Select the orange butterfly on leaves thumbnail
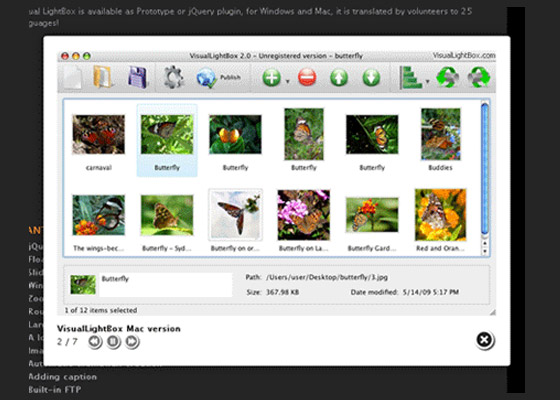Image resolution: width=560 pixels, height=400 pixels. (x=235, y=134)
